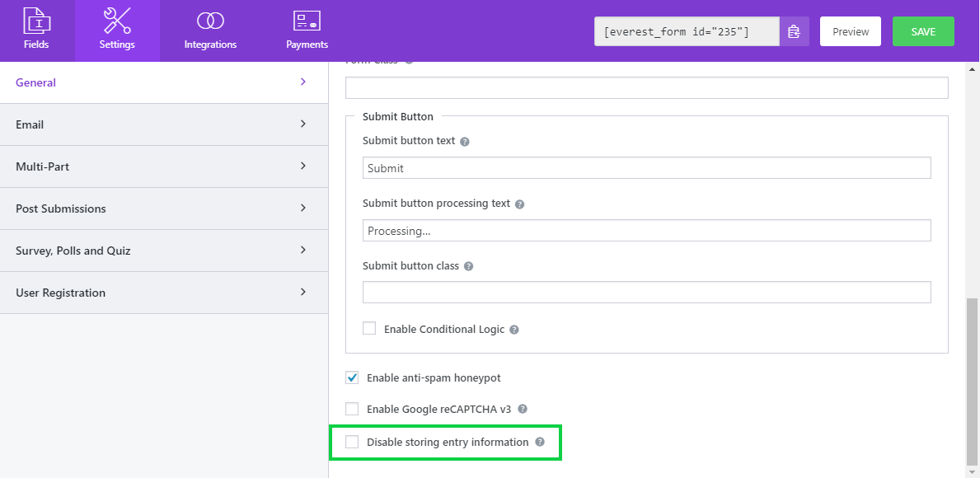Click the Preview button

(850, 30)
